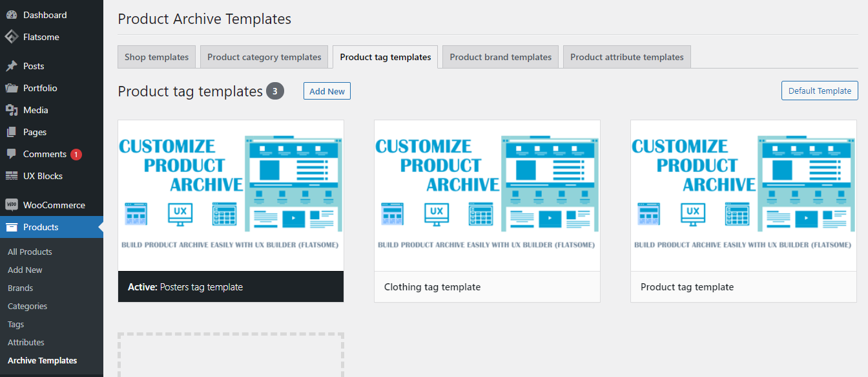The height and width of the screenshot is (377, 868).
Task: Open Product category templates tab
Action: pos(264,57)
